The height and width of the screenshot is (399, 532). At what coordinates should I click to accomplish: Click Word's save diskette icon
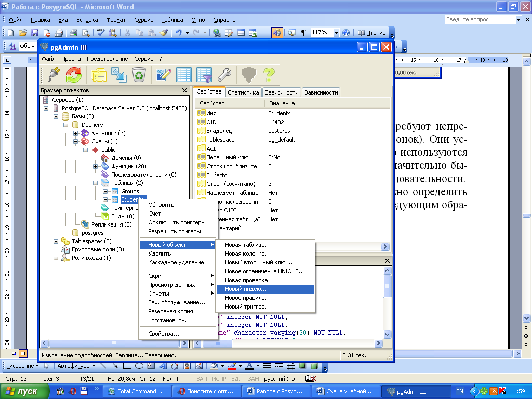(35, 33)
